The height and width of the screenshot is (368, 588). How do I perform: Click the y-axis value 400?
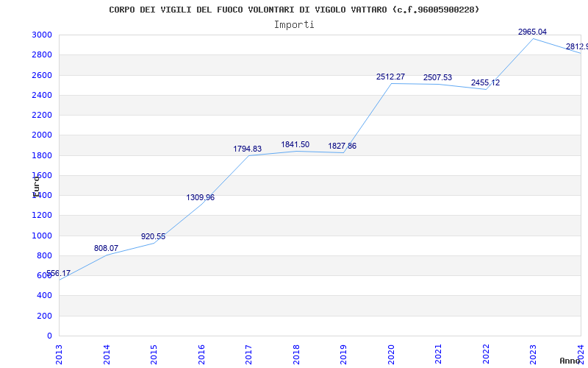[44, 296]
